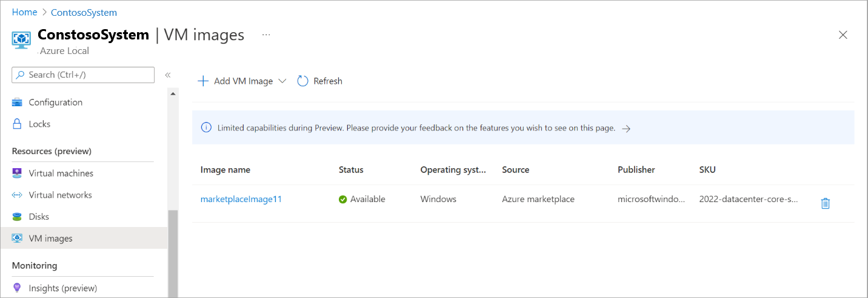Click the Refresh circular arrow icon
This screenshot has height=298, width=868.
303,81
